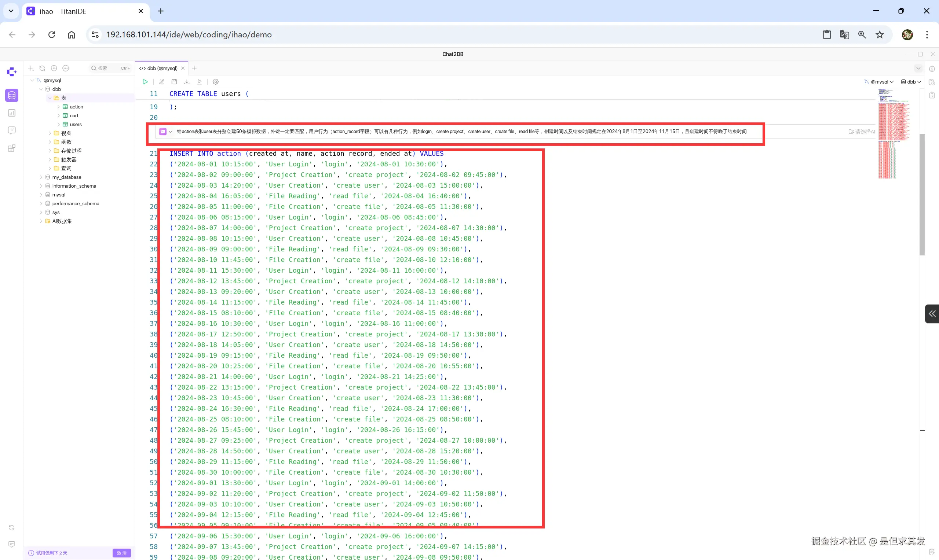The image size is (939, 560).
Task: Click the refresh icon above the database tree
Action: coord(42,68)
